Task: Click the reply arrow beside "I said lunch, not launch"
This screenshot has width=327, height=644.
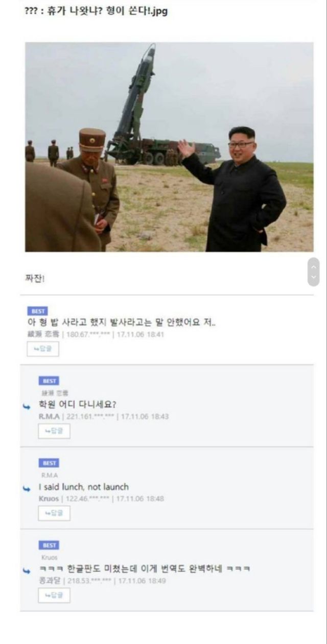Action: tap(27, 488)
